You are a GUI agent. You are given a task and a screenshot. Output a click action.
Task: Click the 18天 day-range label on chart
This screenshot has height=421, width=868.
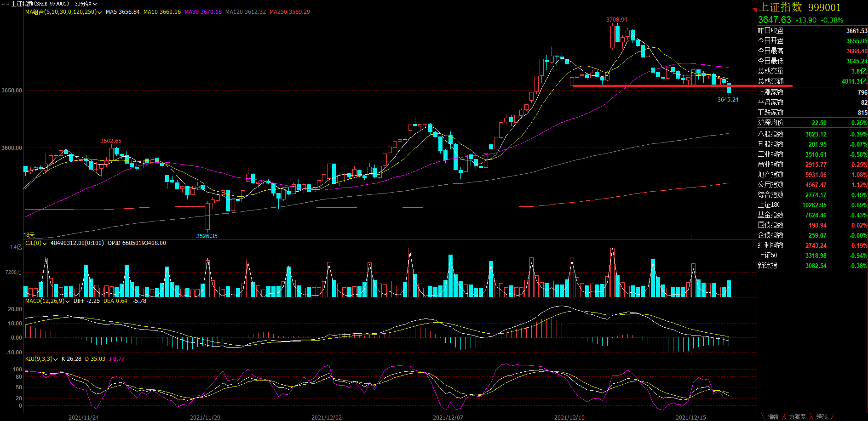29,235
